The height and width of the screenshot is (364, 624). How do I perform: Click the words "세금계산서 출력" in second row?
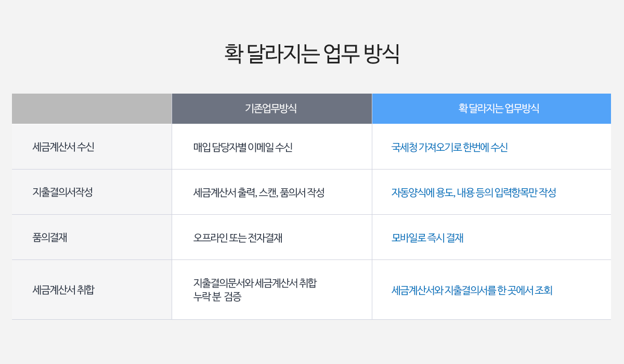[224, 192]
